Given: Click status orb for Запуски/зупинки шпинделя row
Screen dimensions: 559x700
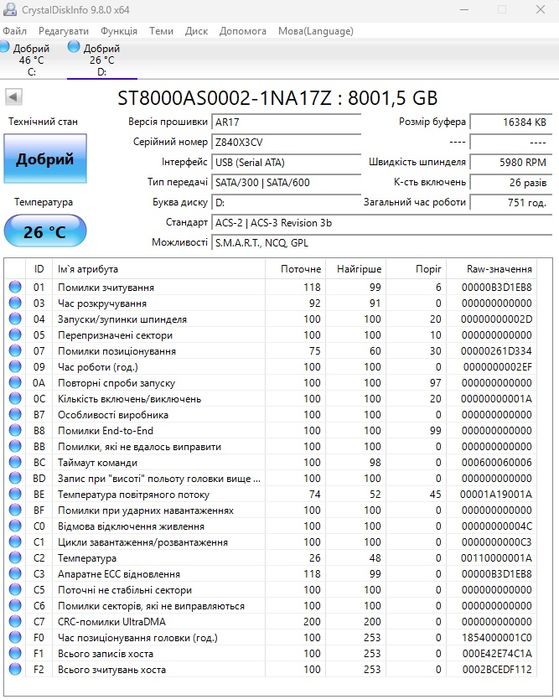Looking at the screenshot, I should tap(15, 319).
